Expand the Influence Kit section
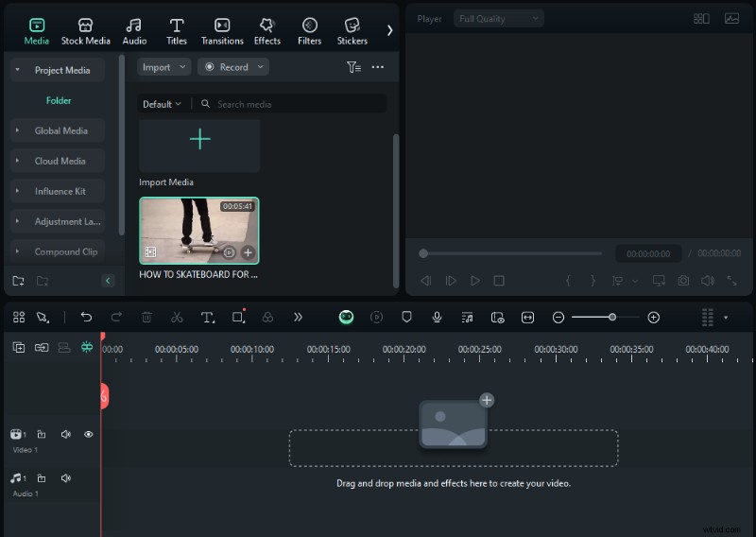Viewport: 756px width, 537px height. click(x=17, y=192)
